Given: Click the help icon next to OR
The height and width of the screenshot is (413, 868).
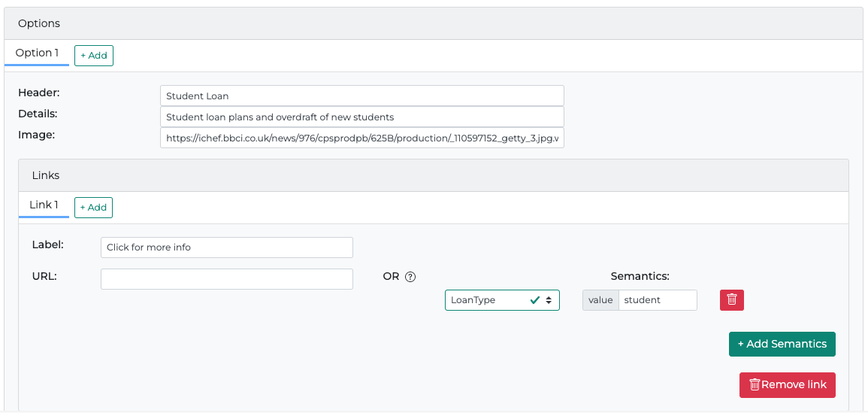Looking at the screenshot, I should (410, 277).
